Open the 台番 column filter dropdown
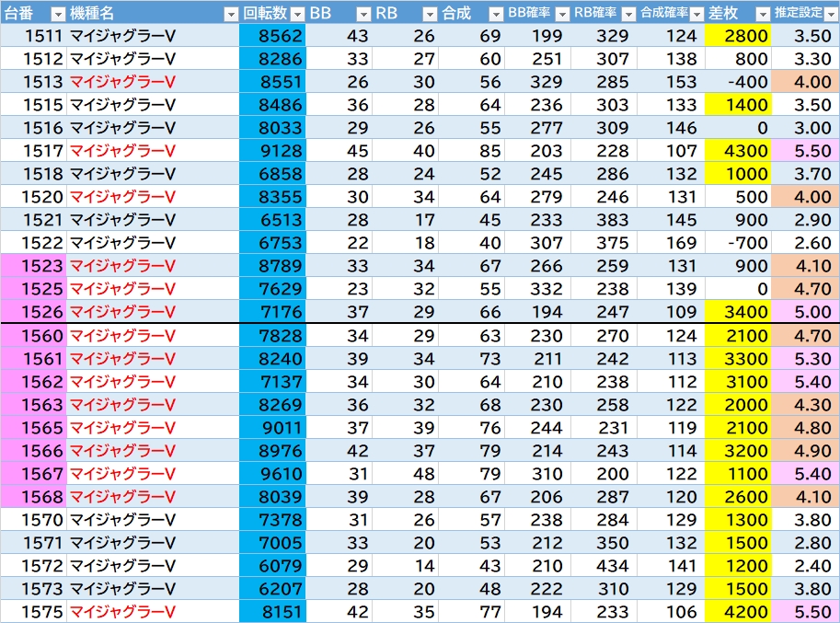This screenshot has height=623, width=840. point(58,14)
